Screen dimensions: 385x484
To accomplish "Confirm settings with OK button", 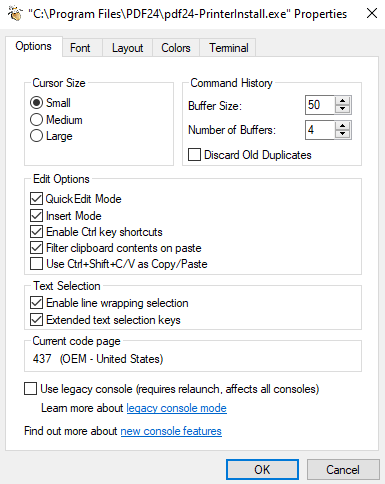I will (262, 470).
